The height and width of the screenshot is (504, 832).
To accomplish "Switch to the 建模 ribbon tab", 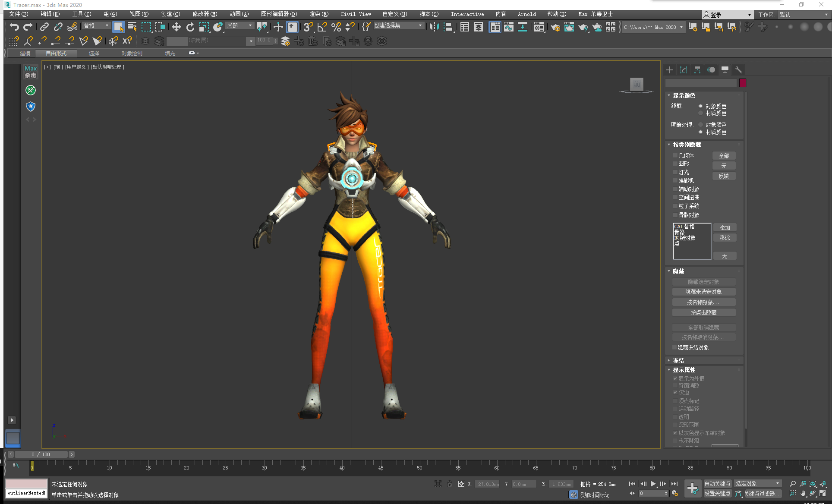I will click(x=25, y=53).
